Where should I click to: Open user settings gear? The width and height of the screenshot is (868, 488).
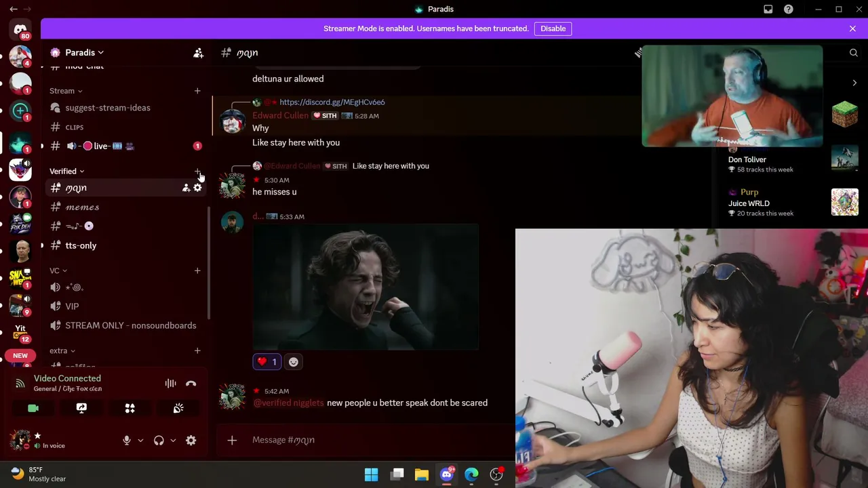191,441
